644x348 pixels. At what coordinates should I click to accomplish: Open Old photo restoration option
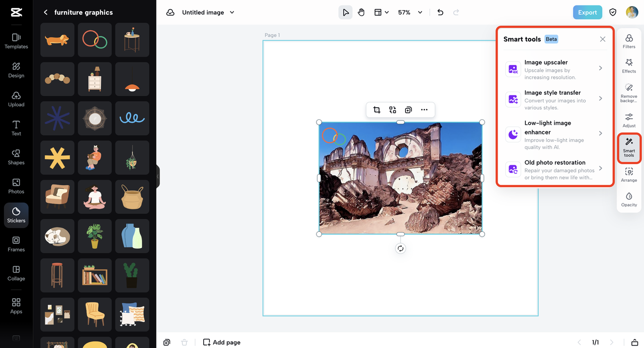pyautogui.click(x=555, y=170)
